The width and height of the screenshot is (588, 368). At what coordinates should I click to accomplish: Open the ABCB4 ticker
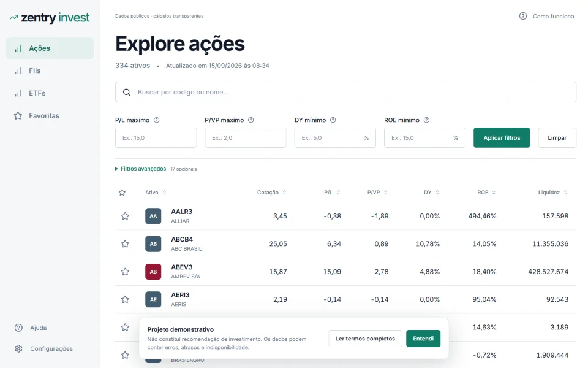pos(182,239)
